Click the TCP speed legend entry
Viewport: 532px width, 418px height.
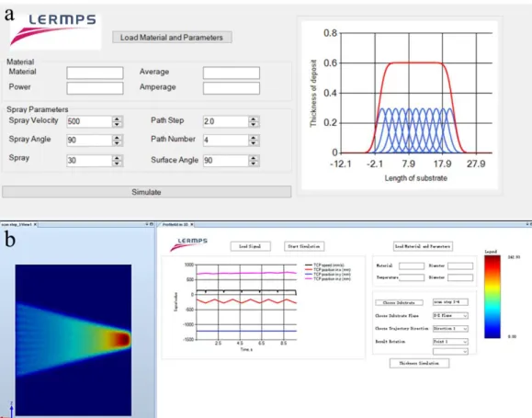324,265
